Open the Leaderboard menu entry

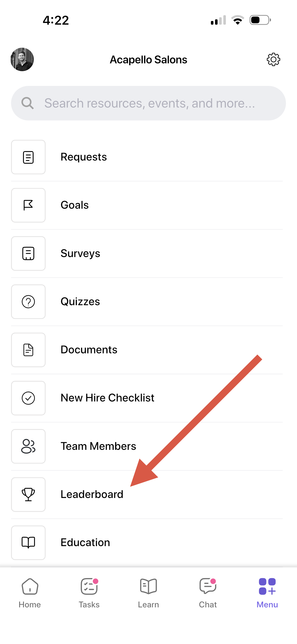click(x=147, y=495)
